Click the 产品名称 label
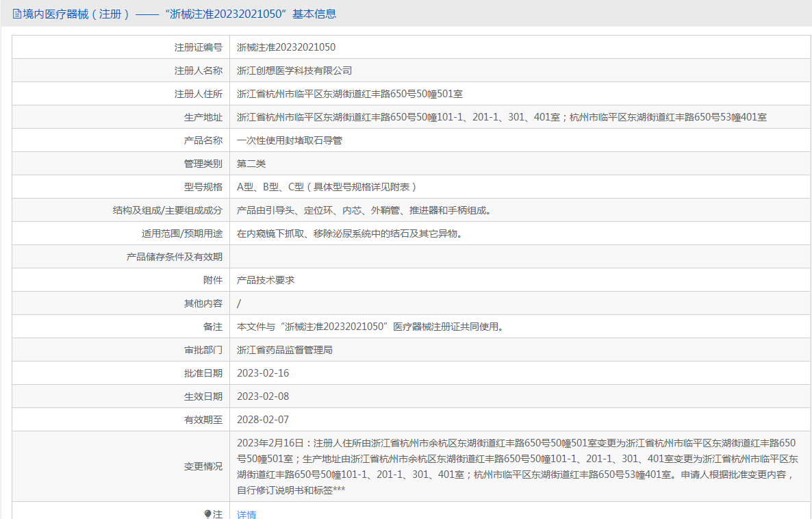The height and width of the screenshot is (519, 812). point(203,140)
